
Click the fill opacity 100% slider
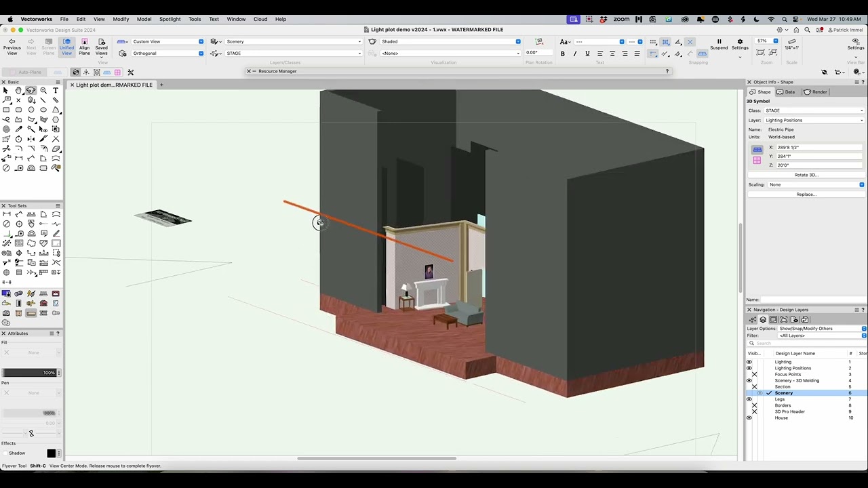click(x=28, y=373)
